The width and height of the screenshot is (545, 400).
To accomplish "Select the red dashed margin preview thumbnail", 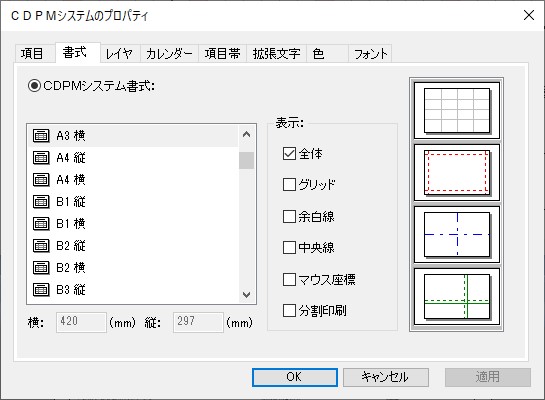I will click(x=457, y=172).
